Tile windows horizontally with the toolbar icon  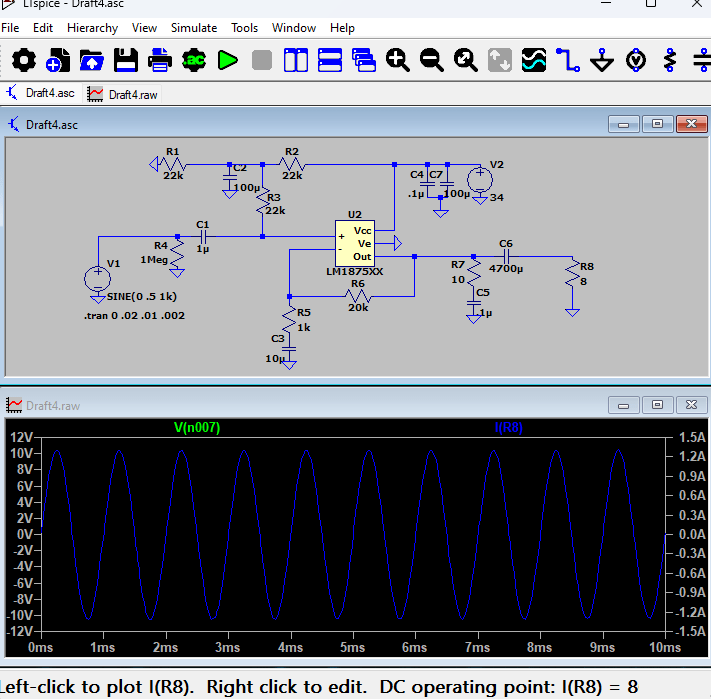coord(330,60)
